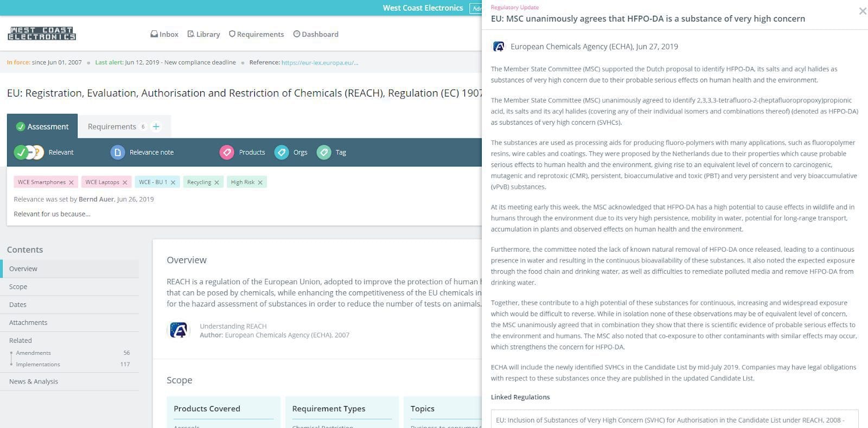The image size is (868, 428).
Task: Remove the High Risk tag
Action: [260, 183]
